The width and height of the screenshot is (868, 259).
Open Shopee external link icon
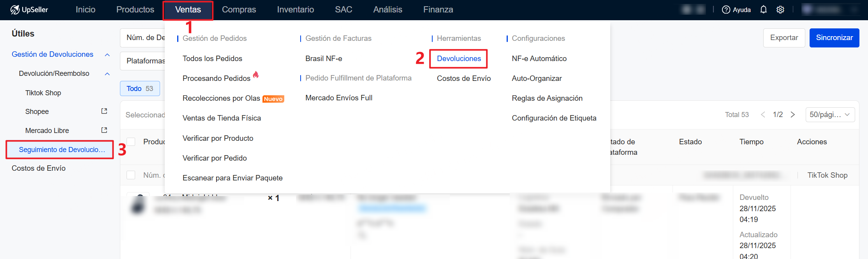click(104, 111)
